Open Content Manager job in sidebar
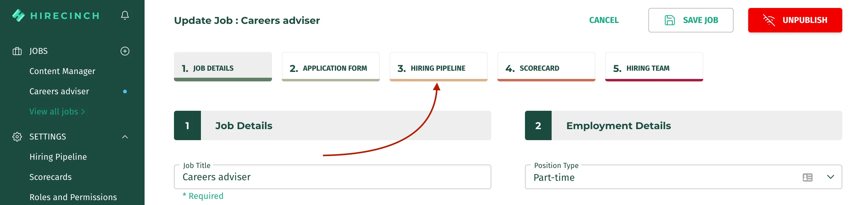Screen dimensions: 868x205 [62, 71]
